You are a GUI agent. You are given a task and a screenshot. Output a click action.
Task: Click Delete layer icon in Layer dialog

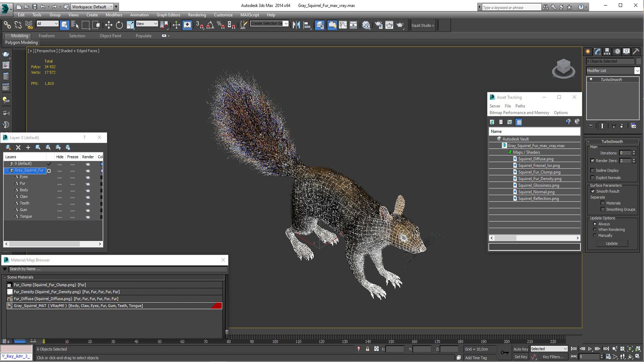pyautogui.click(x=18, y=147)
